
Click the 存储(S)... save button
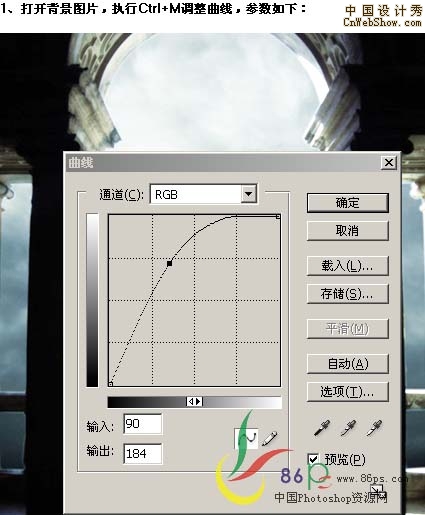tap(348, 294)
